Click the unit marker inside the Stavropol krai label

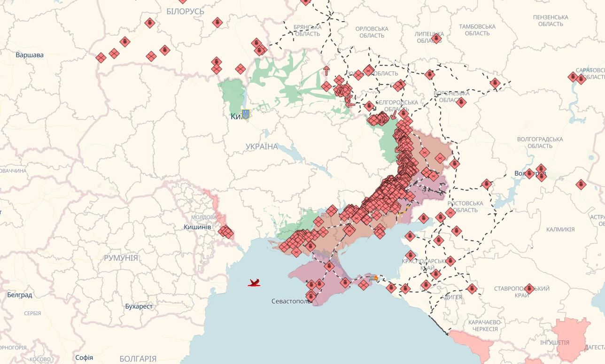pyautogui.click(x=529, y=288)
